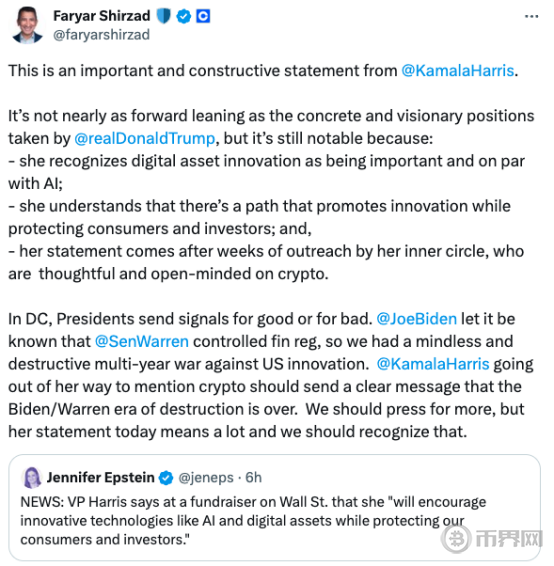Open Jennifer Epstein's avatar in the quoted tweet
The height and width of the screenshot is (566, 554).
pyautogui.click(x=32, y=477)
